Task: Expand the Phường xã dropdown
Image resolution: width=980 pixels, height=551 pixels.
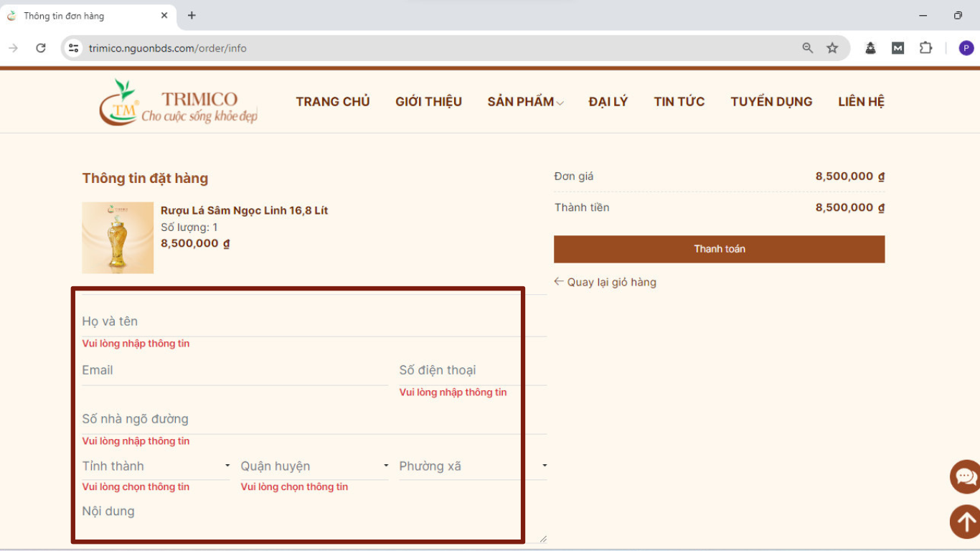Action: [473, 466]
